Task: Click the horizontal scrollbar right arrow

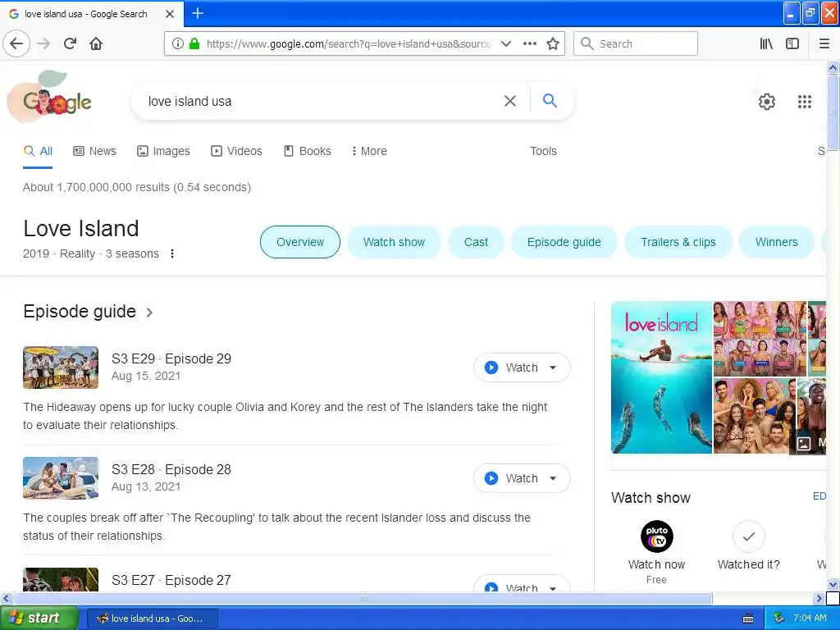Action: (x=819, y=598)
